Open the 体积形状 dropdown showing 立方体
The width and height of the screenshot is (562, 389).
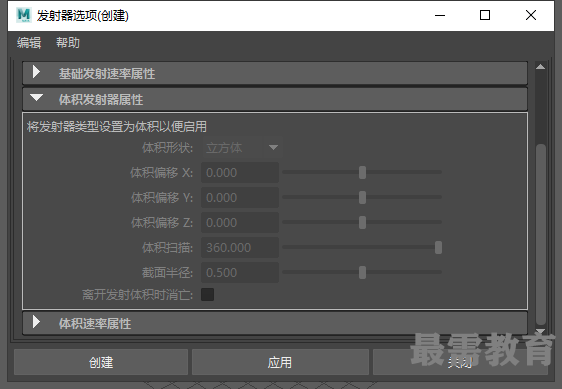(243, 148)
